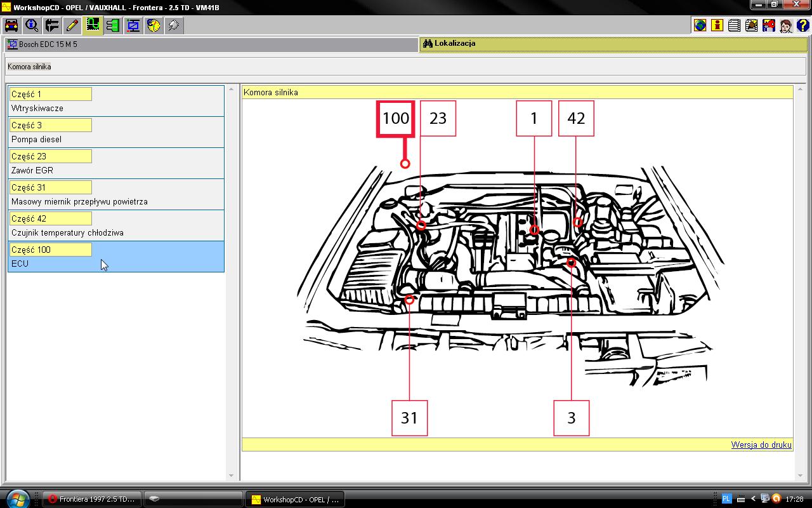Click the Bosch EDC 15 M 5 header
This screenshot has width=812, height=508.
click(x=211, y=44)
